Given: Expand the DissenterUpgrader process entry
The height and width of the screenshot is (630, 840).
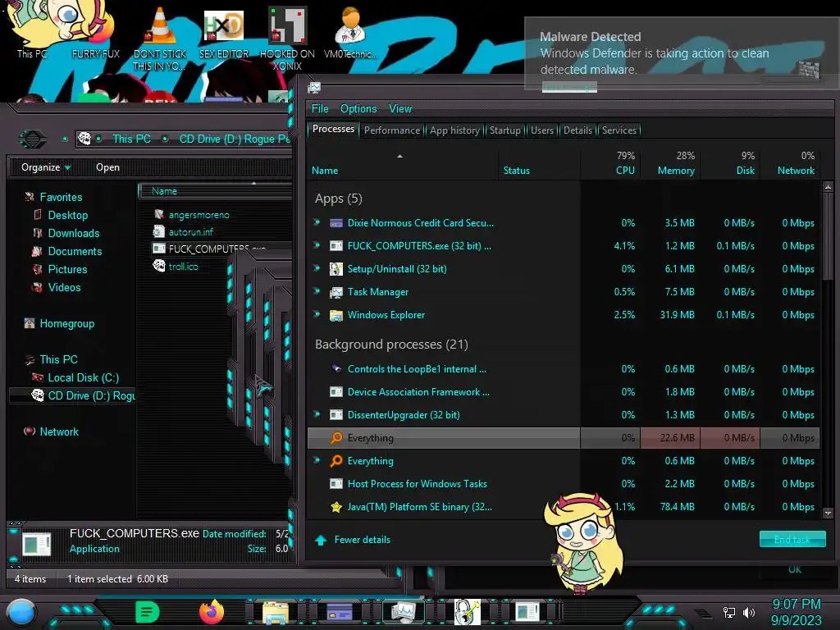Looking at the screenshot, I should tap(317, 414).
